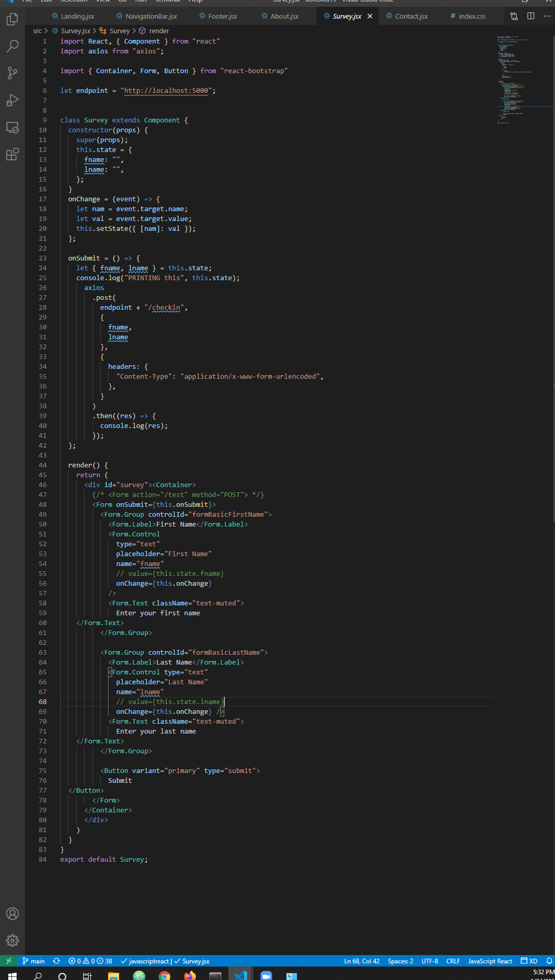
Task: Click the Synchronize Changes icon in status bar
Action: tap(57, 961)
